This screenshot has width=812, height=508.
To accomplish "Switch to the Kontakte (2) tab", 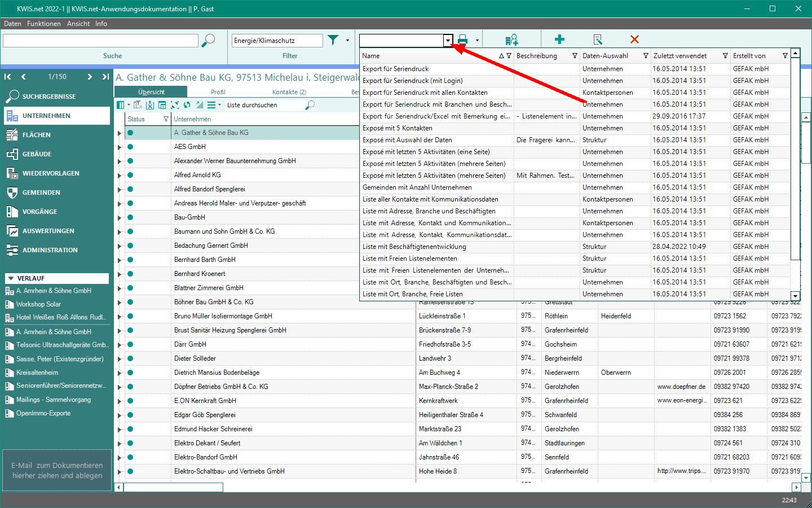I will click(289, 92).
